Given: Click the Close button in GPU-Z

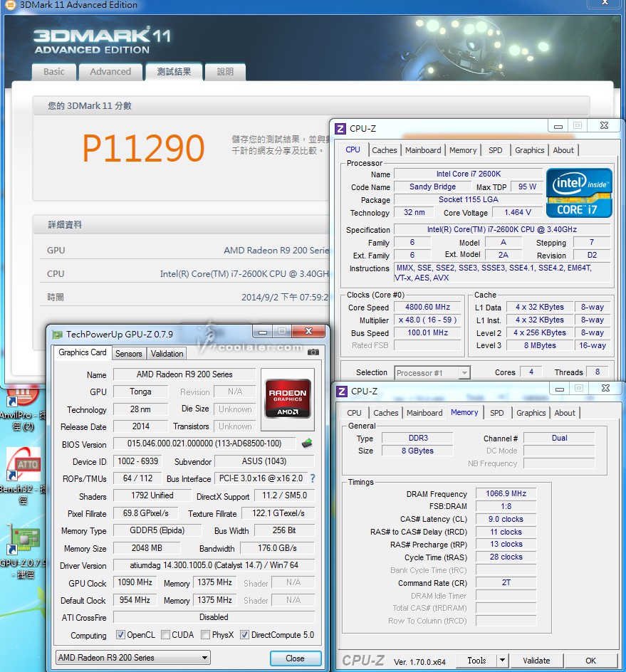Looking at the screenshot, I should click(296, 658).
